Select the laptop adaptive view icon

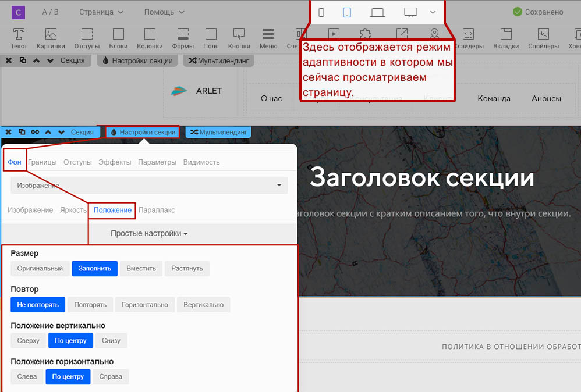[377, 12]
